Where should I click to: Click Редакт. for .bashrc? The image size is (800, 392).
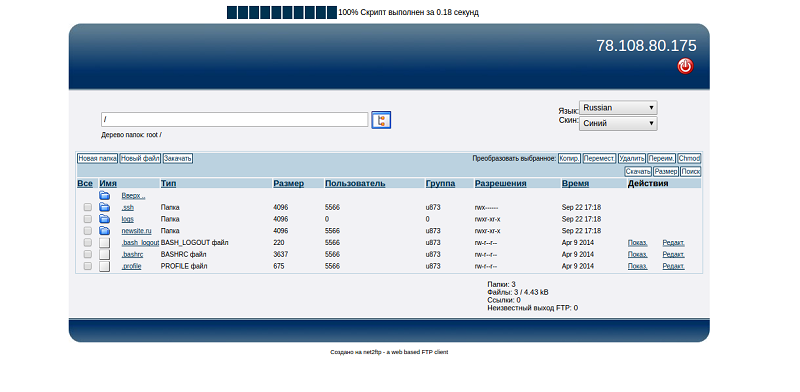click(673, 254)
